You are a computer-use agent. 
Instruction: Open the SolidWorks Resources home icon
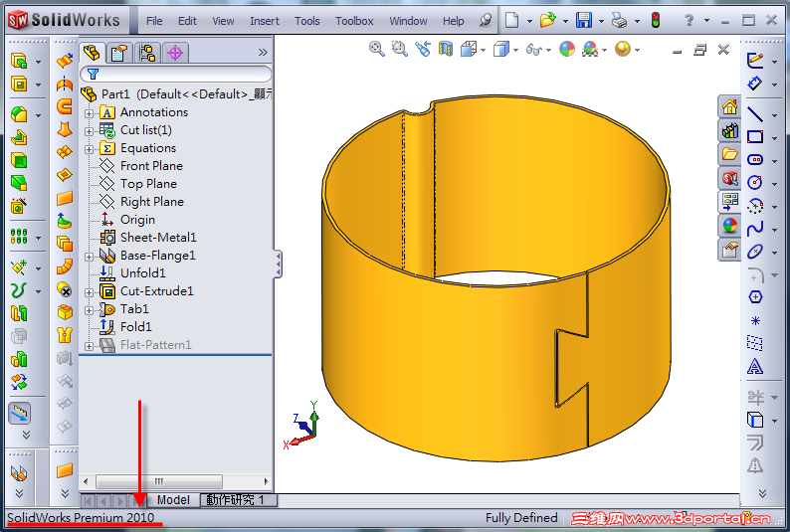729,106
